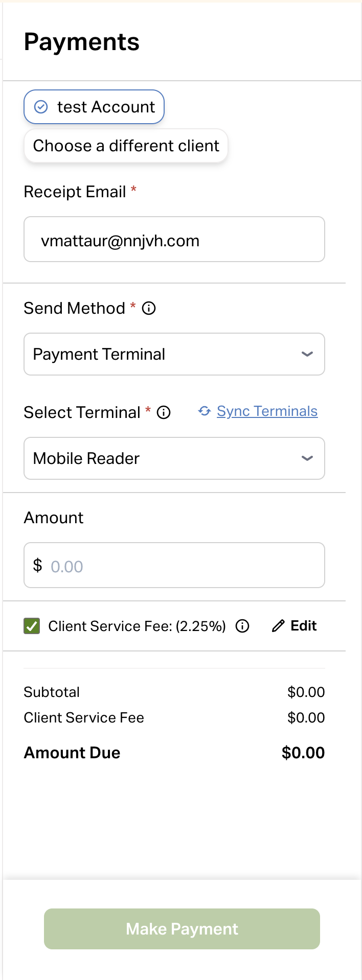This screenshot has width=362, height=980.
Task: Click the sync arrows icon before Sync Terminals
Action: tap(205, 411)
